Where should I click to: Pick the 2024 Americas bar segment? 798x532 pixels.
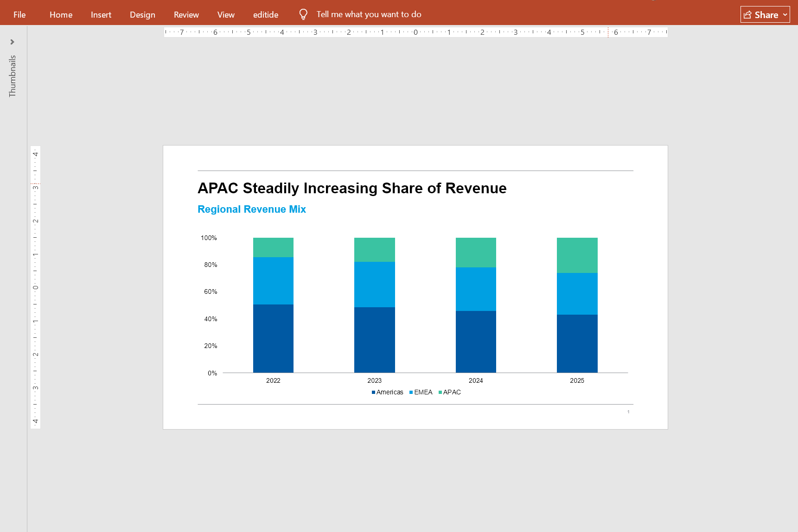[x=476, y=342]
